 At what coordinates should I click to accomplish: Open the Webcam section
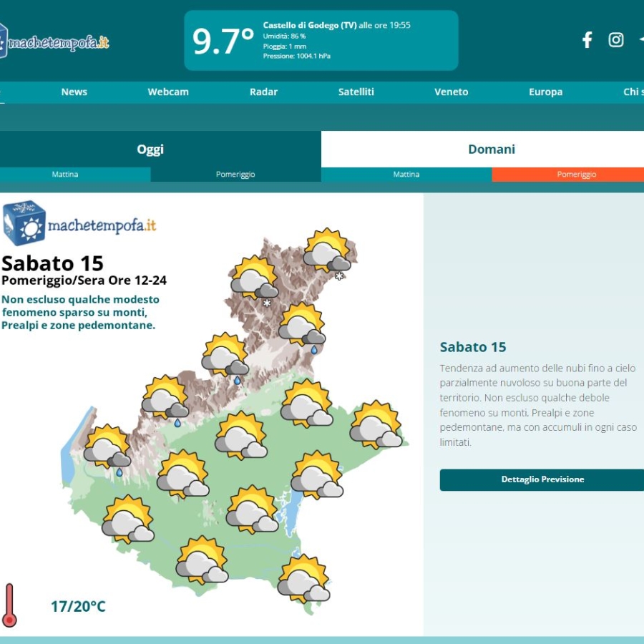(x=168, y=92)
